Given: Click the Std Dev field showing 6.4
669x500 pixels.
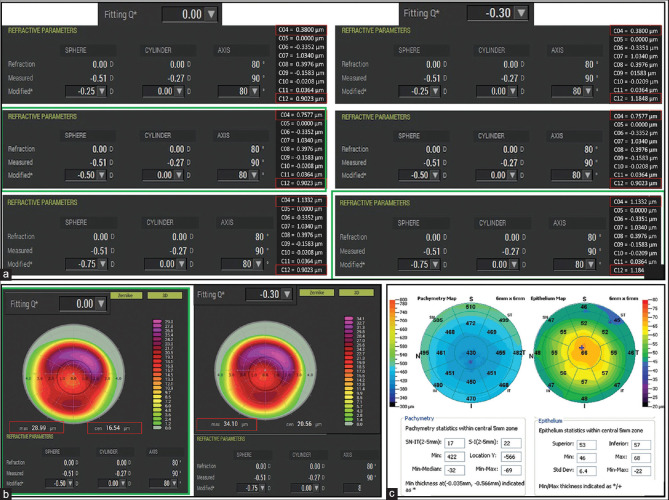Looking at the screenshot, I should (x=586, y=471).
